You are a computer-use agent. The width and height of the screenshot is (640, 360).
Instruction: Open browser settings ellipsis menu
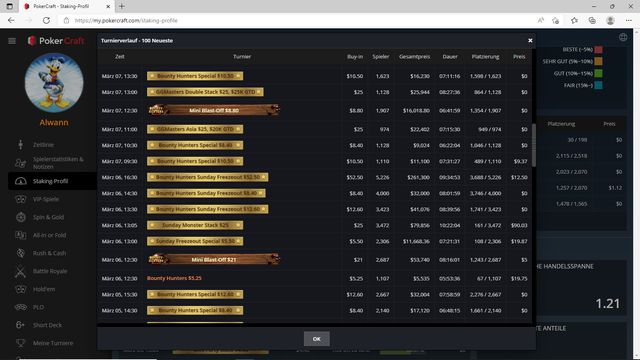click(x=629, y=20)
